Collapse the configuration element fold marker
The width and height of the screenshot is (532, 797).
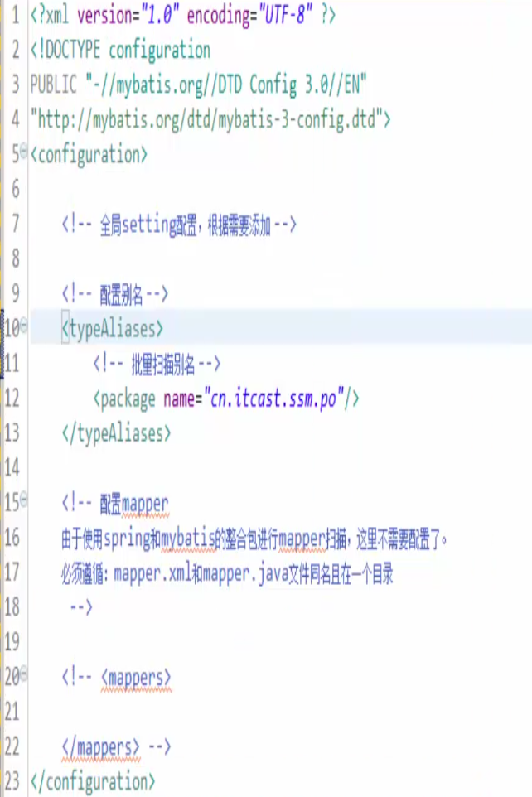24,151
